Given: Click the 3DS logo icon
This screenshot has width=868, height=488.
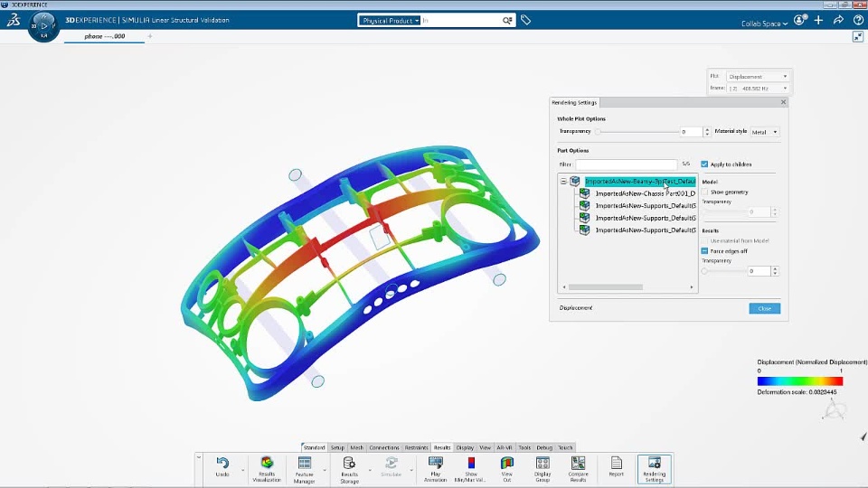Looking at the screenshot, I should [x=14, y=21].
